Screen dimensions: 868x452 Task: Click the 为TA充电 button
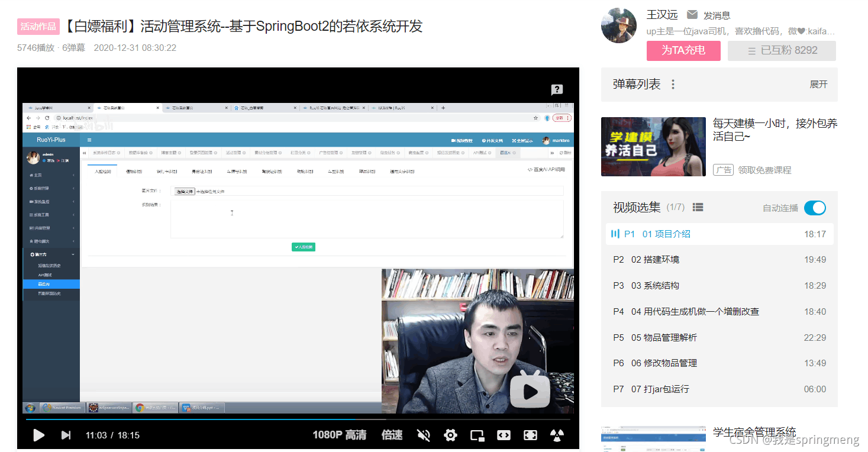(683, 51)
